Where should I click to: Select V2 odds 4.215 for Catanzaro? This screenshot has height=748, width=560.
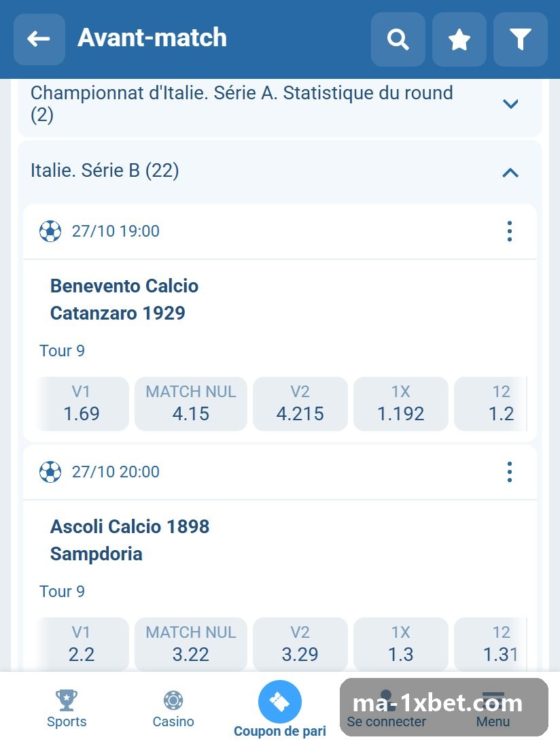click(x=300, y=403)
